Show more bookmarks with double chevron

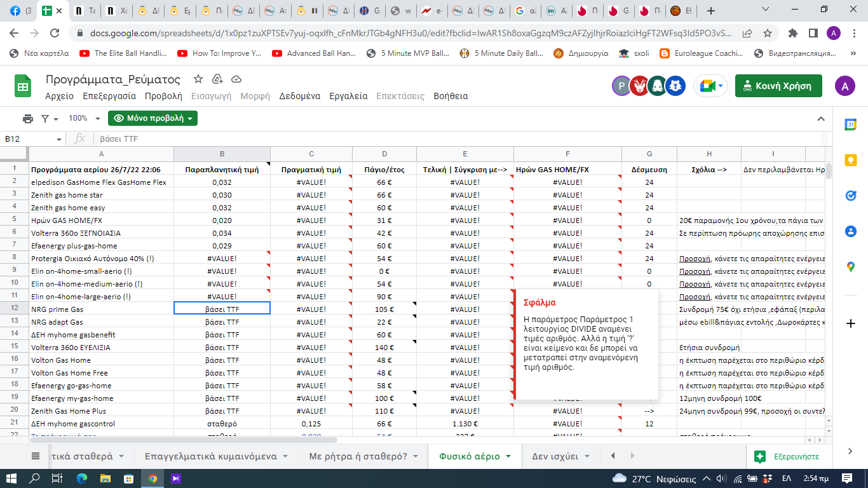tap(853, 53)
